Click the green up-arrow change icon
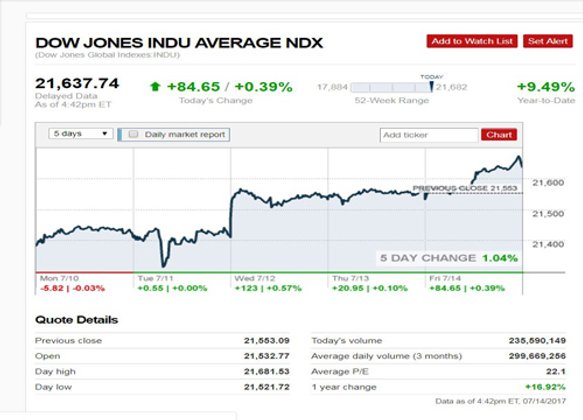Screen dimensions: 583x420 [x=155, y=87]
